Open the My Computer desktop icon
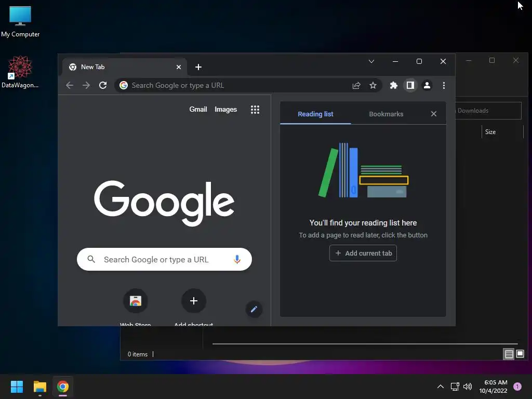 (x=20, y=21)
